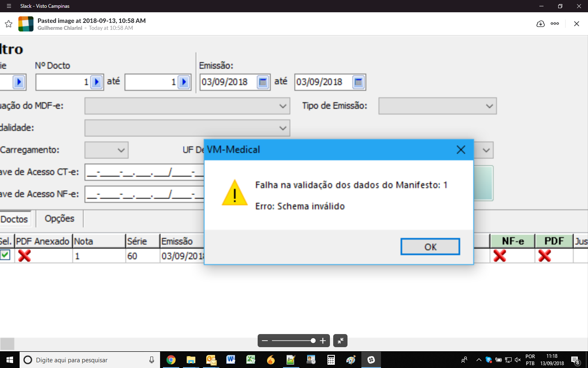Expand the Situação do MDF-e dropdown
The width and height of the screenshot is (588, 368).
coord(187,106)
